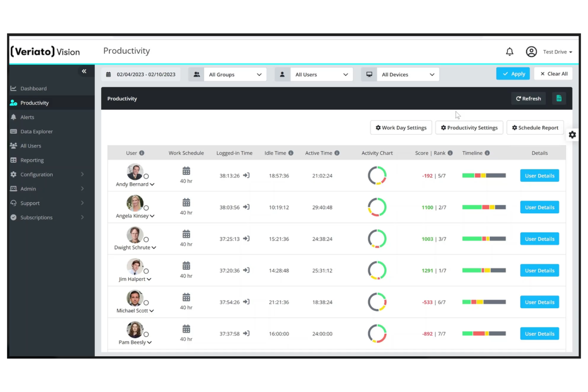Click Clear All filters

[x=553, y=73]
